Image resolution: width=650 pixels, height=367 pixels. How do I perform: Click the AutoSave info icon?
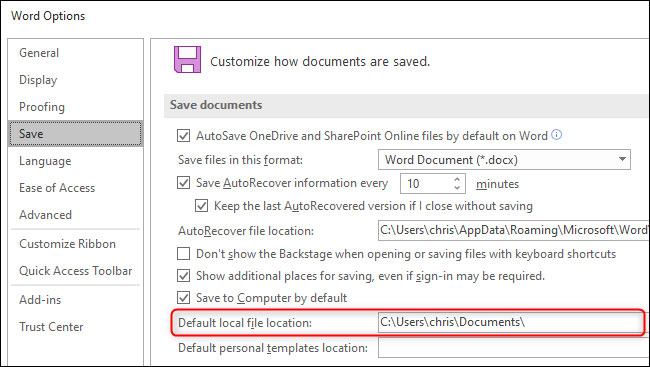tap(557, 135)
